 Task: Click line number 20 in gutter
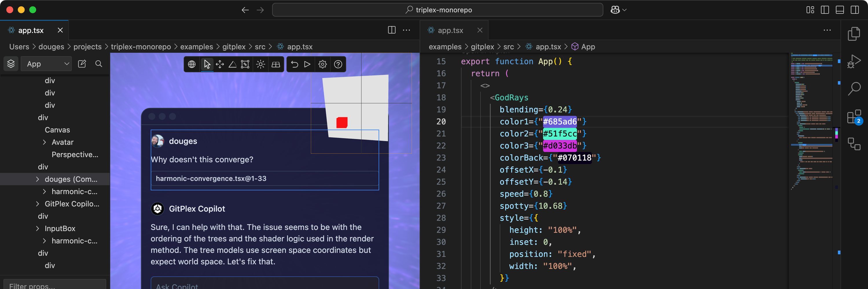(441, 121)
